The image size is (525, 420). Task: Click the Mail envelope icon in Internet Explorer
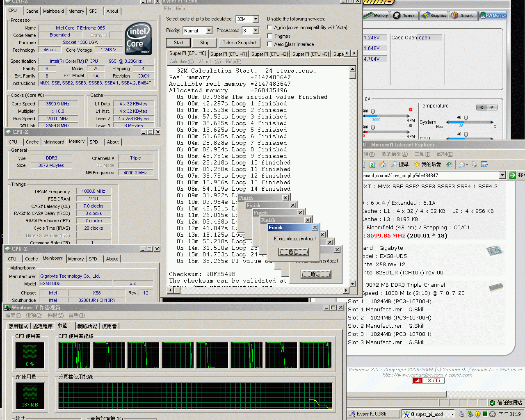pos(461,164)
